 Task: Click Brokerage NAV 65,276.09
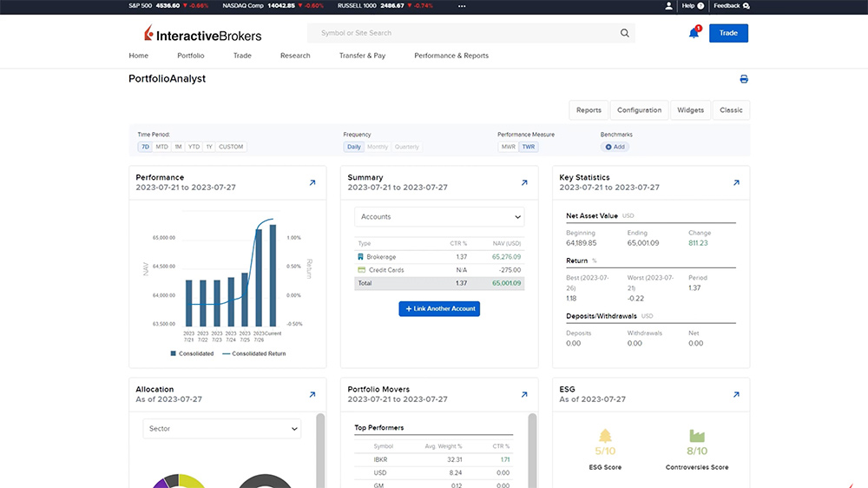tap(507, 257)
